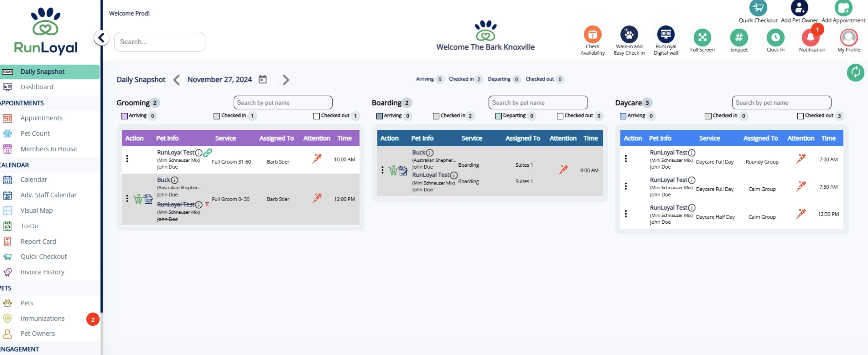Viewport: 868px width, 355px height.
Task: Open the date picker calendar icon
Action: (262, 80)
